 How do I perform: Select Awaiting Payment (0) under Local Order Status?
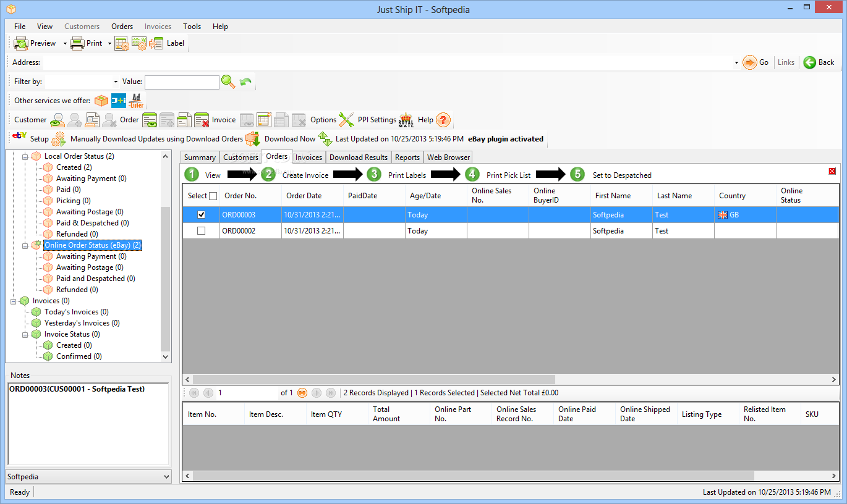92,178
